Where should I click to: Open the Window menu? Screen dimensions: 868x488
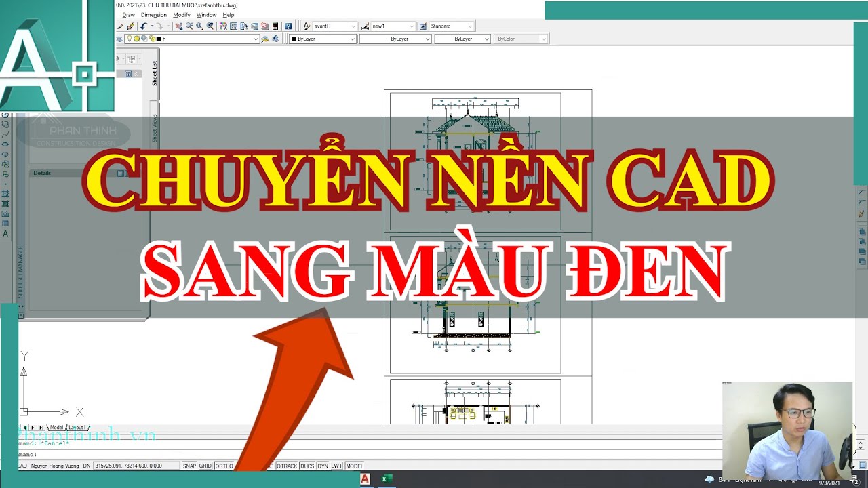[206, 15]
